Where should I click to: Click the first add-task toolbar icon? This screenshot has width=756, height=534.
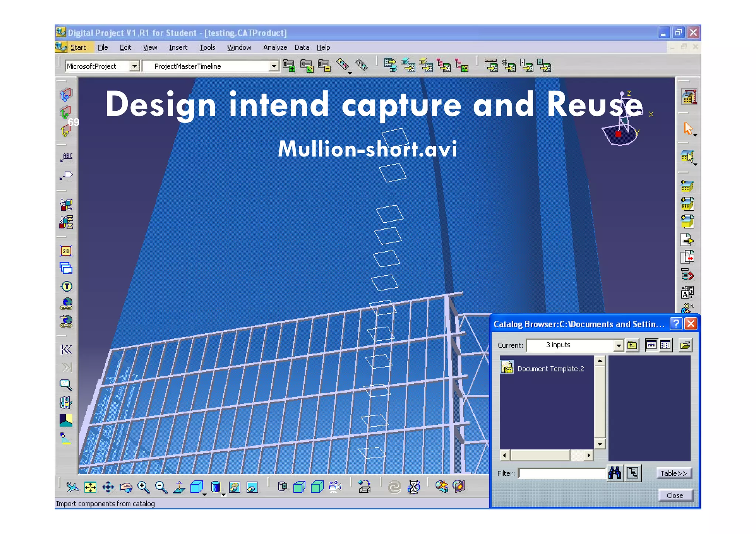click(x=289, y=66)
